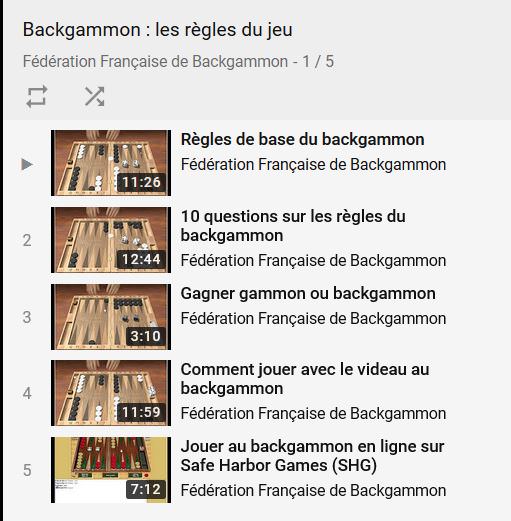Click the now-playing arrow beside first video
Screen dimensions: 511x521
(27, 164)
